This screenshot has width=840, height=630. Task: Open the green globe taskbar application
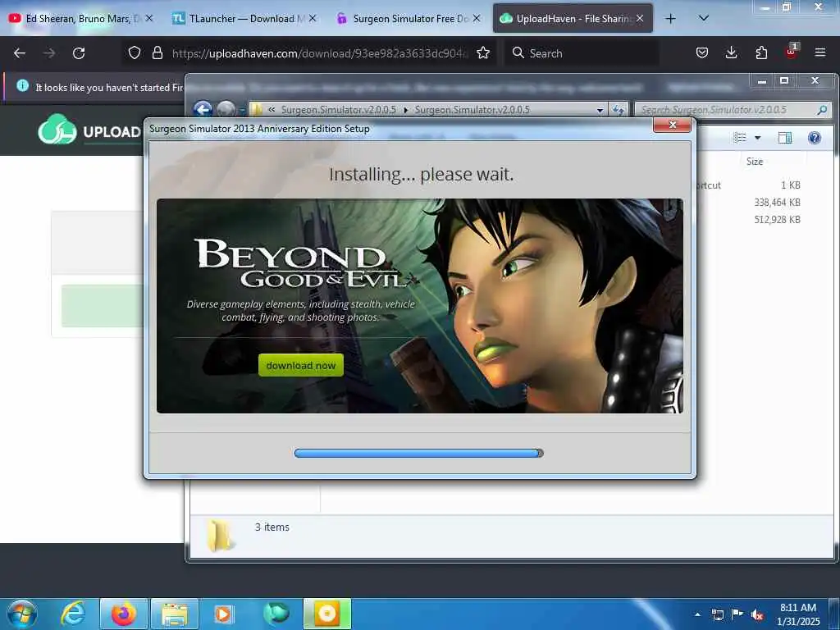point(276,614)
